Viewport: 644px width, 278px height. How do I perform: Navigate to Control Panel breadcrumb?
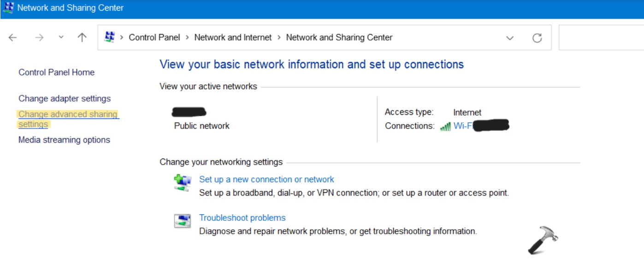[x=154, y=38]
